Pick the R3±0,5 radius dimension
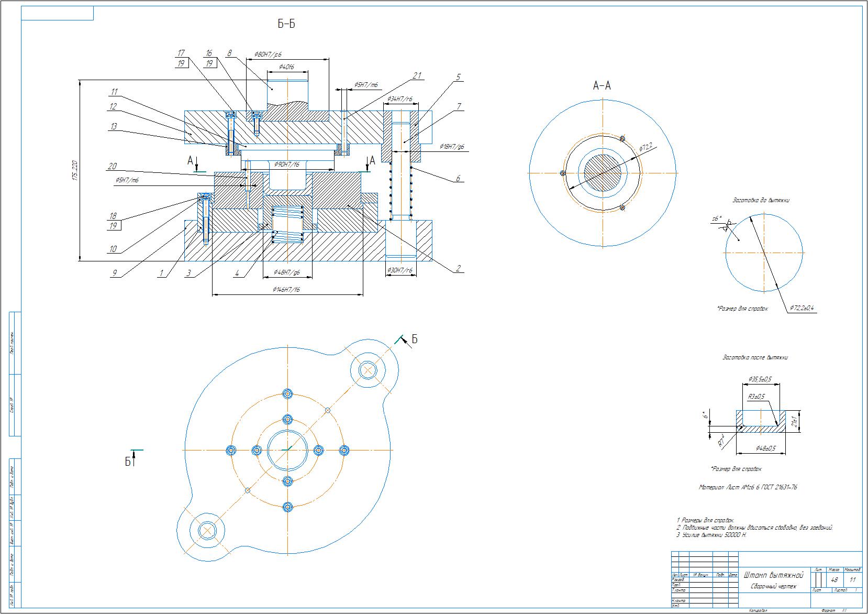This screenshot has width=868, height=614. (756, 396)
